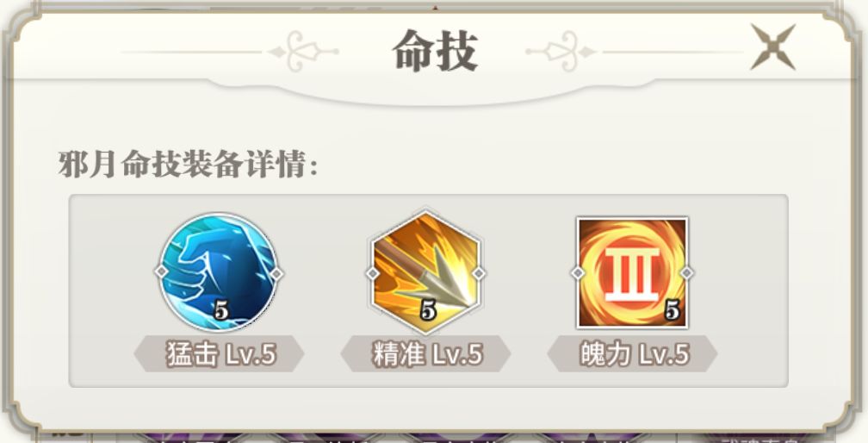Close the 命技 dialog with the X
This screenshot has width=868, height=443.
(772, 47)
